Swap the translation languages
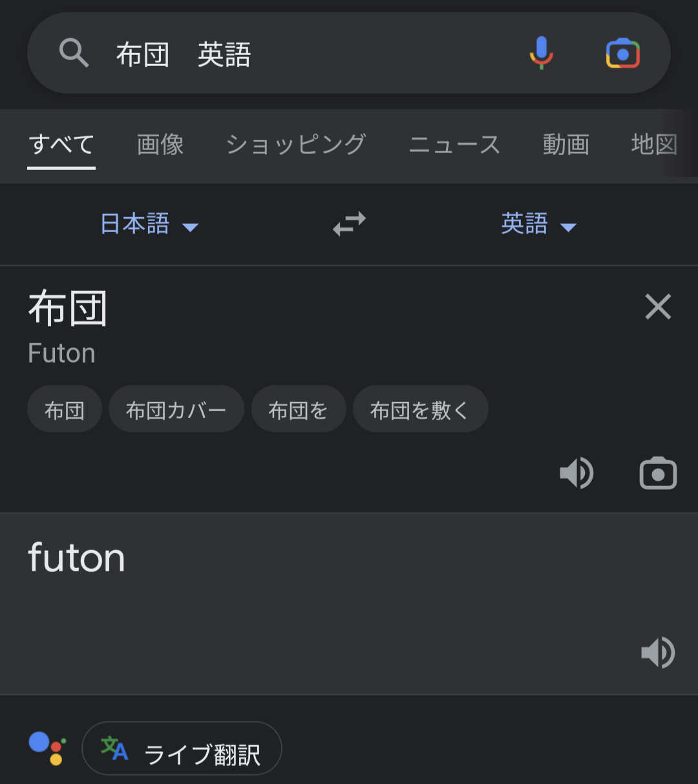This screenshot has height=784, width=698. pyautogui.click(x=349, y=224)
